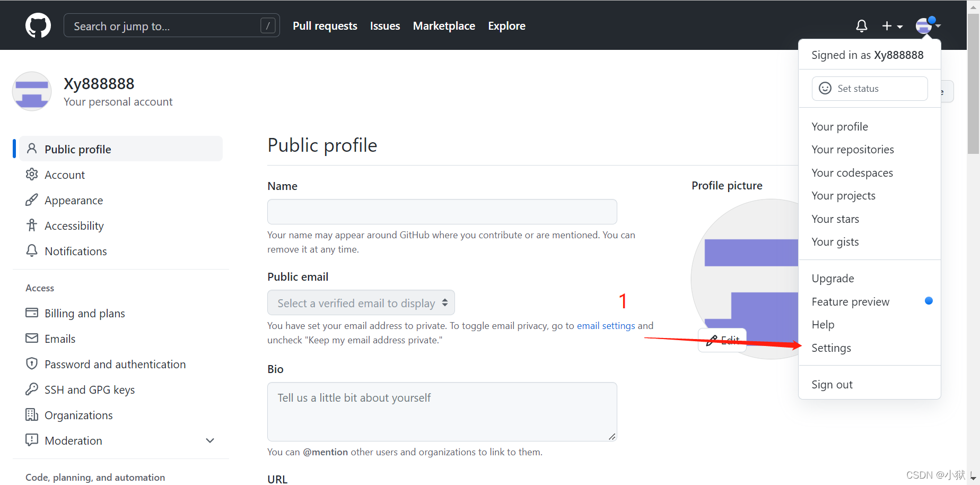Click into the Name text field
Screen dimensions: 980x485
click(x=442, y=212)
